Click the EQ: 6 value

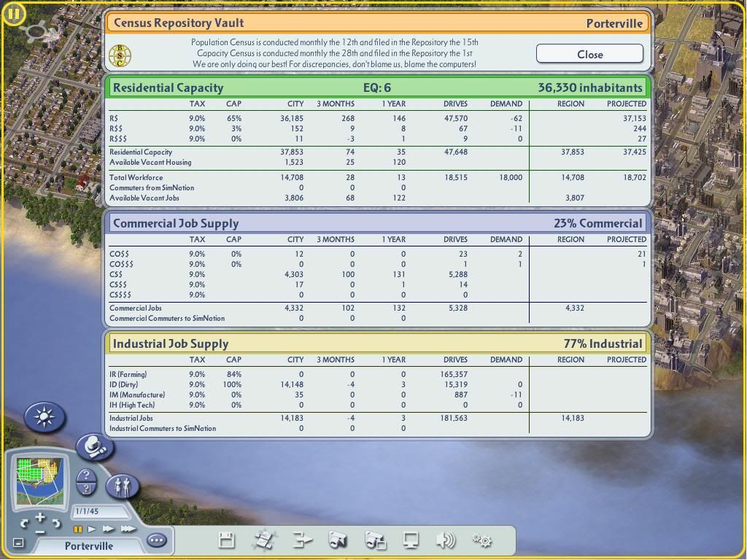pyautogui.click(x=377, y=87)
